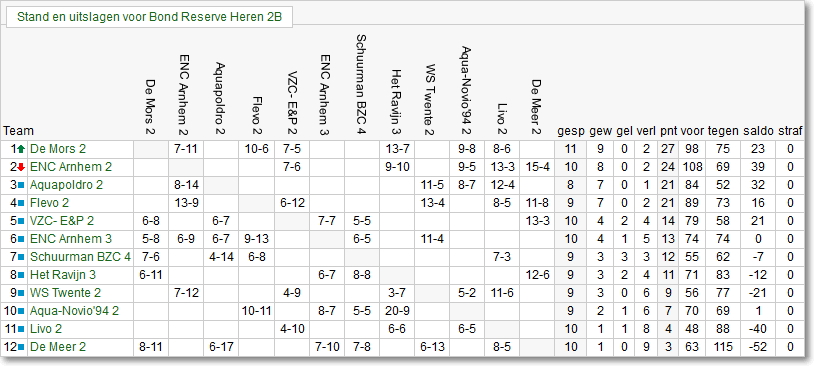Click the 'saldo' column header
Viewport: 814px width, 366px height.
pyautogui.click(x=758, y=131)
